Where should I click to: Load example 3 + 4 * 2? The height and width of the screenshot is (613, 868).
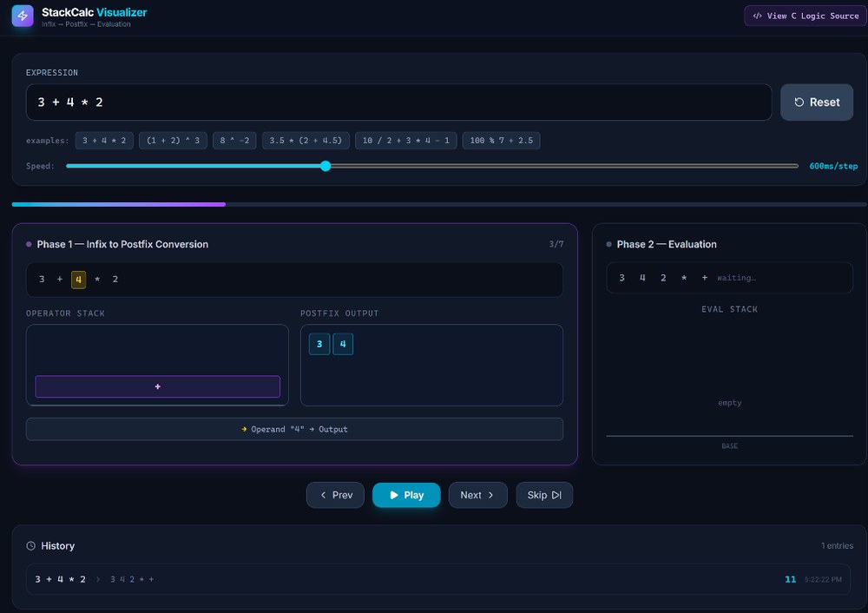pyautogui.click(x=104, y=141)
